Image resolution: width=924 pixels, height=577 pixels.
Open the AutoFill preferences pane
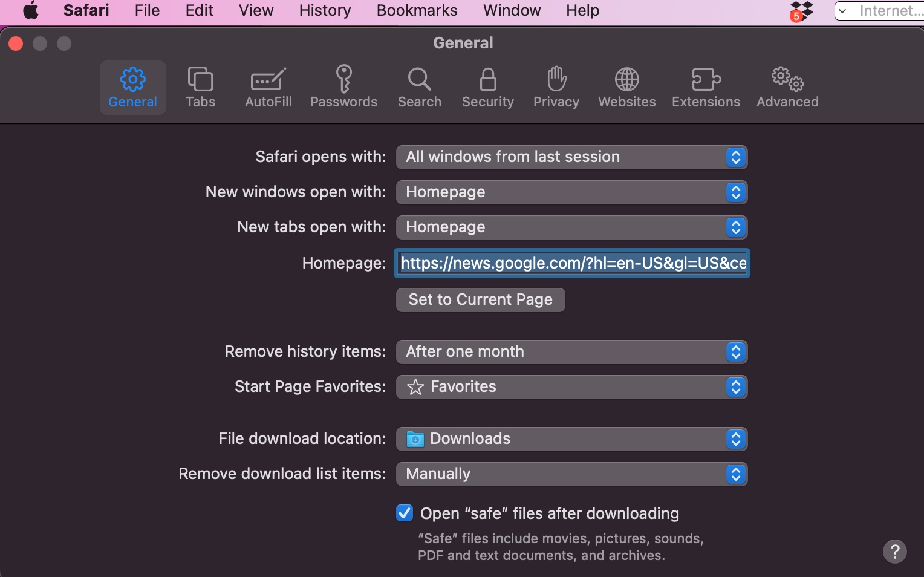tap(268, 88)
